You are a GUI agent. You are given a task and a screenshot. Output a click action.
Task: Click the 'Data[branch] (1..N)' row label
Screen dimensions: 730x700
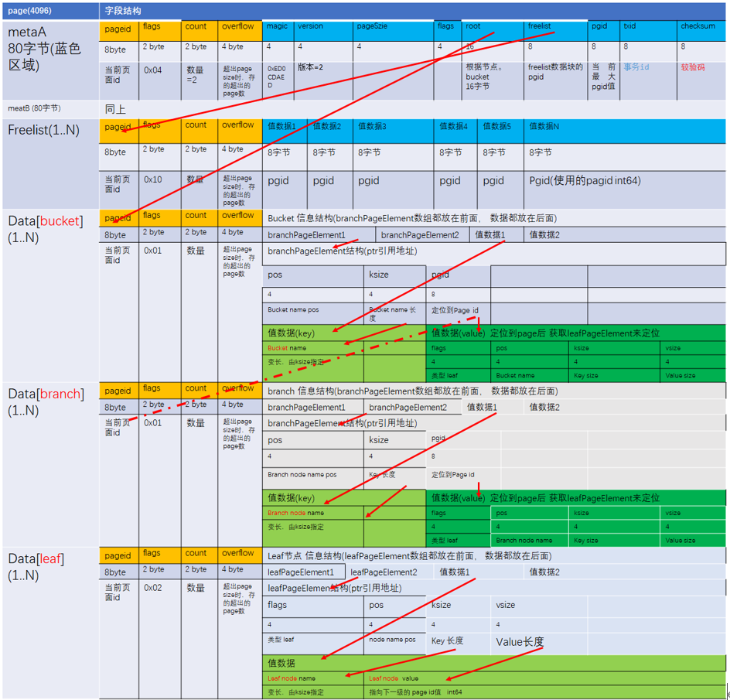[50, 464]
